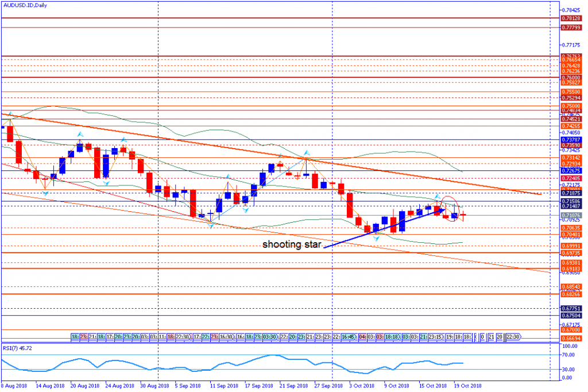Click the up fractal arrow above 20 Aug high

point(80,133)
